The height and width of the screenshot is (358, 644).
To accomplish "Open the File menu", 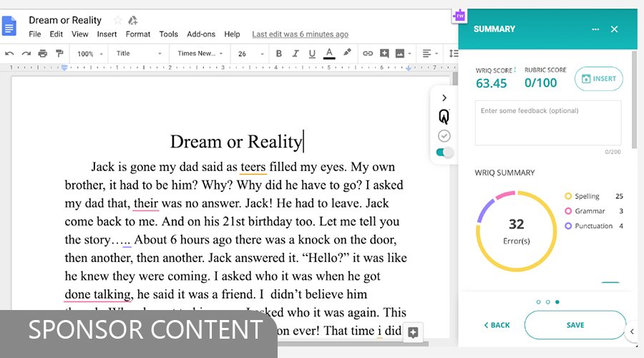I will click(35, 34).
